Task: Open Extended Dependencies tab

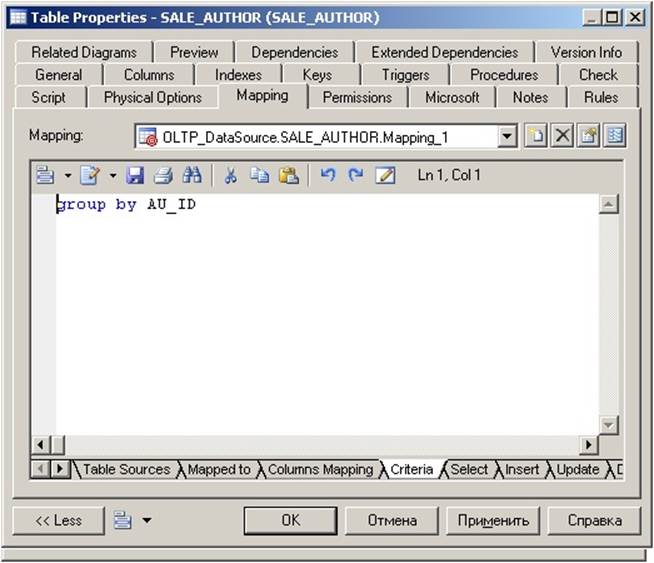Action: [445, 52]
